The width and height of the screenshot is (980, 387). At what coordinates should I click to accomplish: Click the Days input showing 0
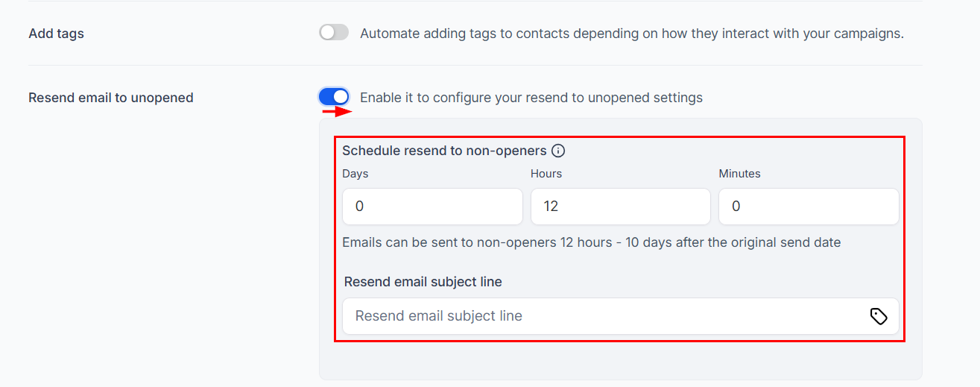pyautogui.click(x=432, y=207)
